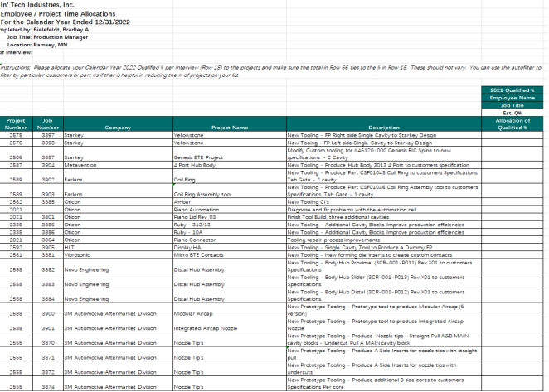
Task: Select the 'Metavention' company cell
Action: 118,165
